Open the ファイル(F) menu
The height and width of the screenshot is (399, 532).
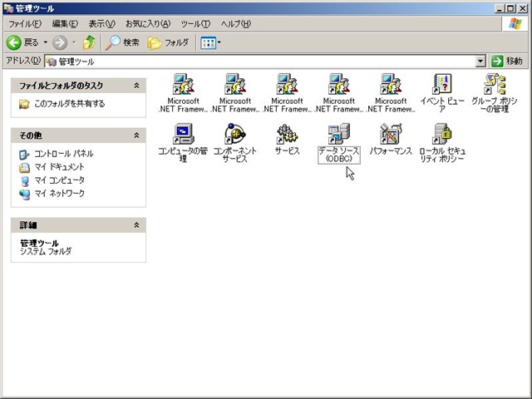[25, 24]
